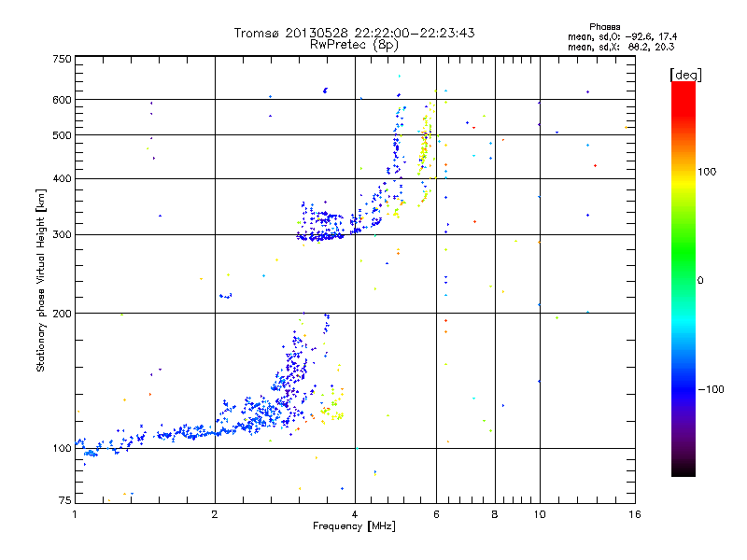Click the "Phases" heading text
The image size is (747, 560).
(x=604, y=27)
